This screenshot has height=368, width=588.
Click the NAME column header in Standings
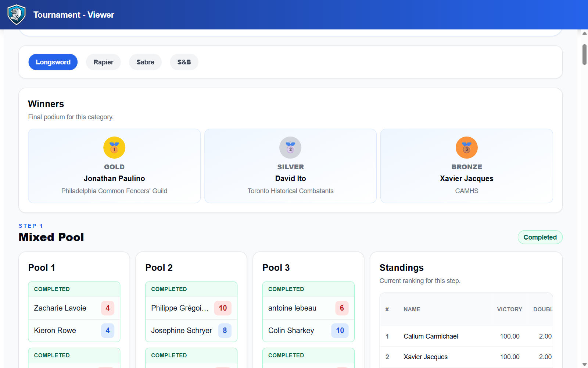click(412, 309)
